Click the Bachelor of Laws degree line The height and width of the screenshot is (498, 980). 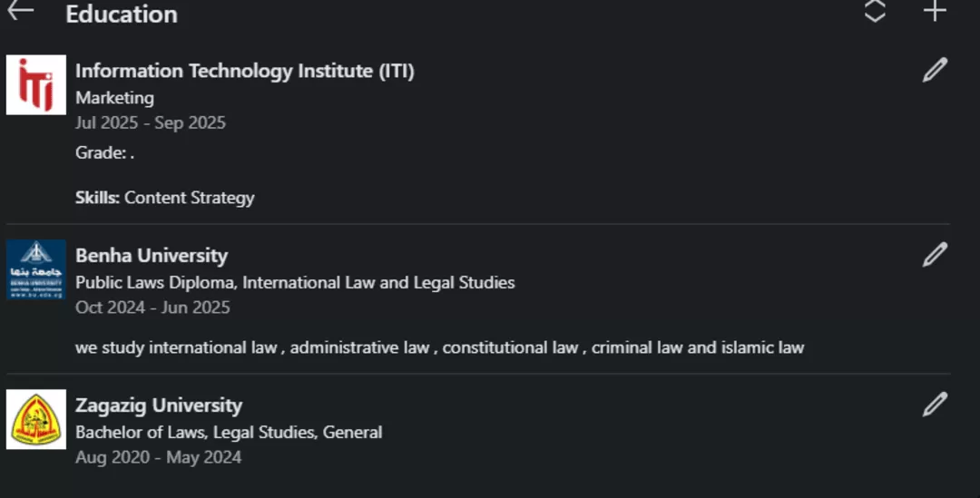coord(228,433)
